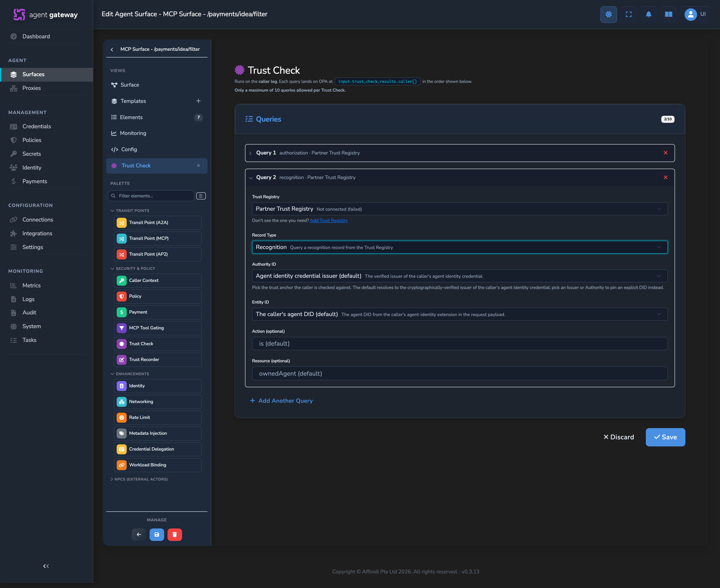Go back using MCP Surface back arrow
The width and height of the screenshot is (720, 588).
112,50
